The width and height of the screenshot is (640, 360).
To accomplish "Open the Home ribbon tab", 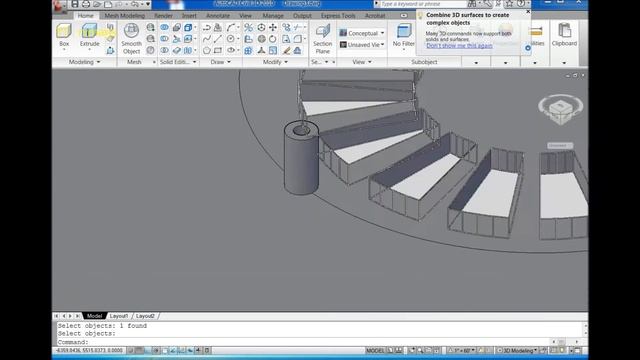I will pos(85,16).
